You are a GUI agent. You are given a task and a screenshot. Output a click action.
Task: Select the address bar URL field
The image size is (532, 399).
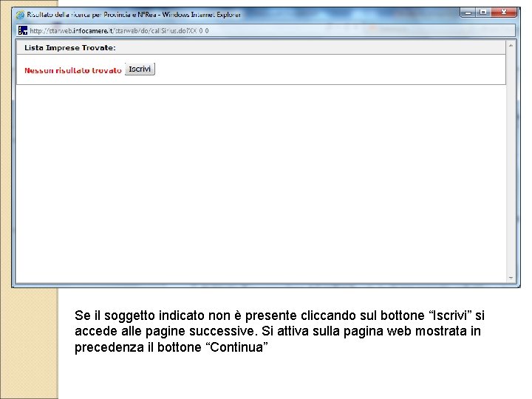[266, 30]
